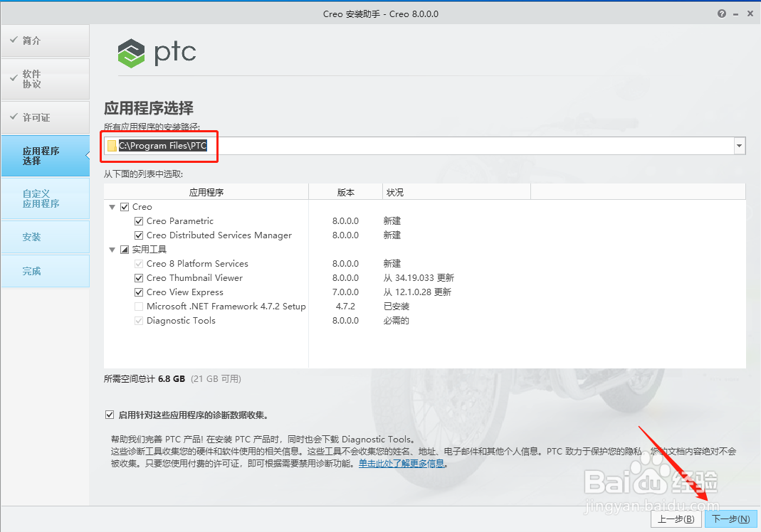Disable diagnostic data collection checkbox
This screenshot has width=761, height=532.
(110, 415)
